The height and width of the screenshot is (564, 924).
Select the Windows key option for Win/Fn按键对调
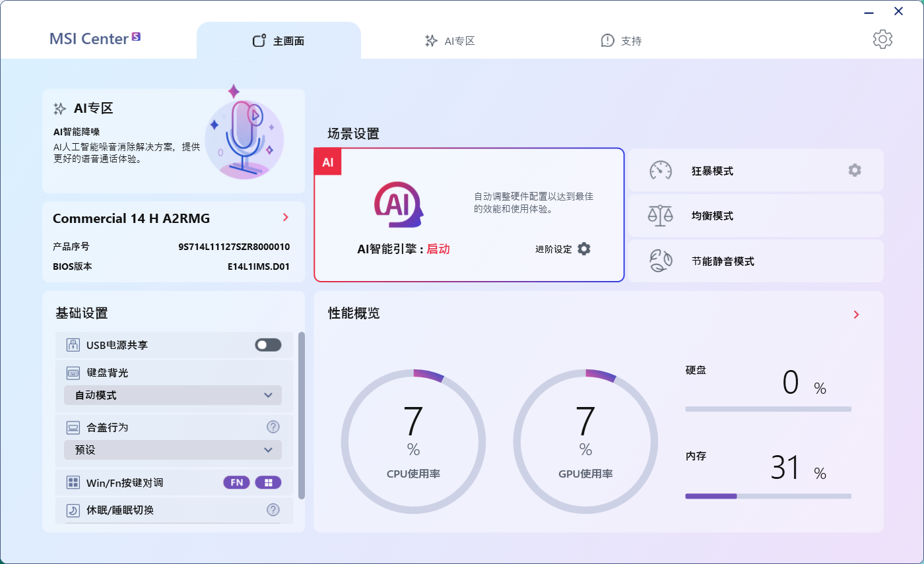pos(268,482)
